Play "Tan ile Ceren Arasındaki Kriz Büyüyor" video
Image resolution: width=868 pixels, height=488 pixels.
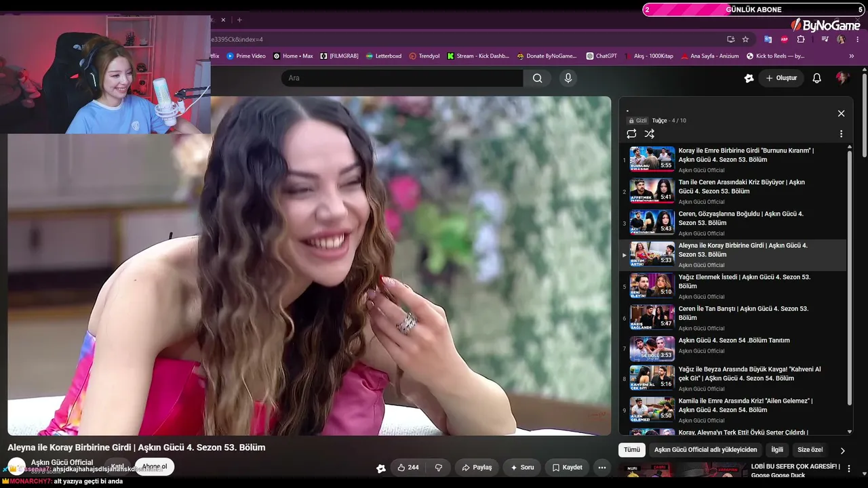734,192
